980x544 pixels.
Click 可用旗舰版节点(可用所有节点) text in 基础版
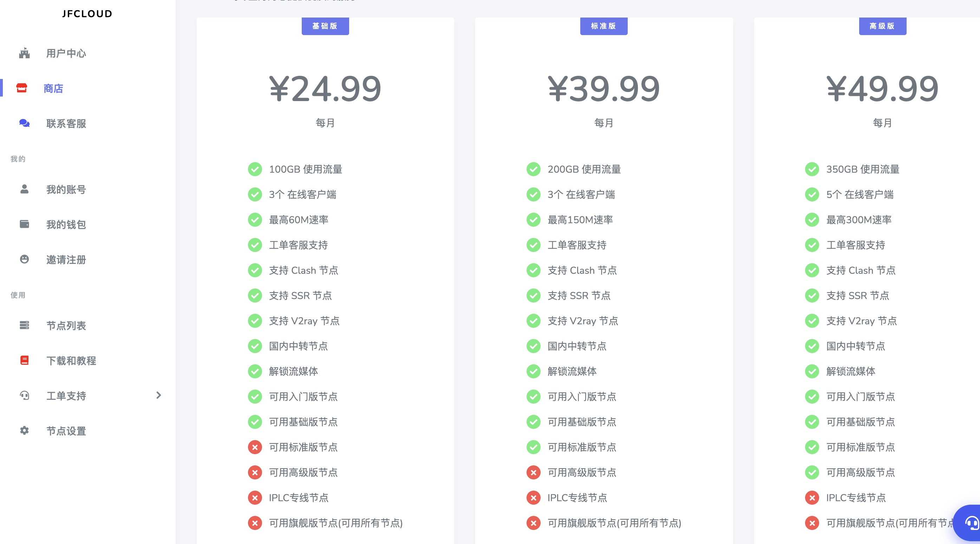coord(335,523)
